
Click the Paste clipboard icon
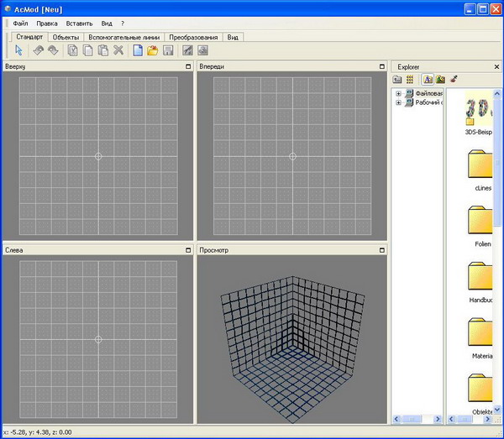coord(102,51)
